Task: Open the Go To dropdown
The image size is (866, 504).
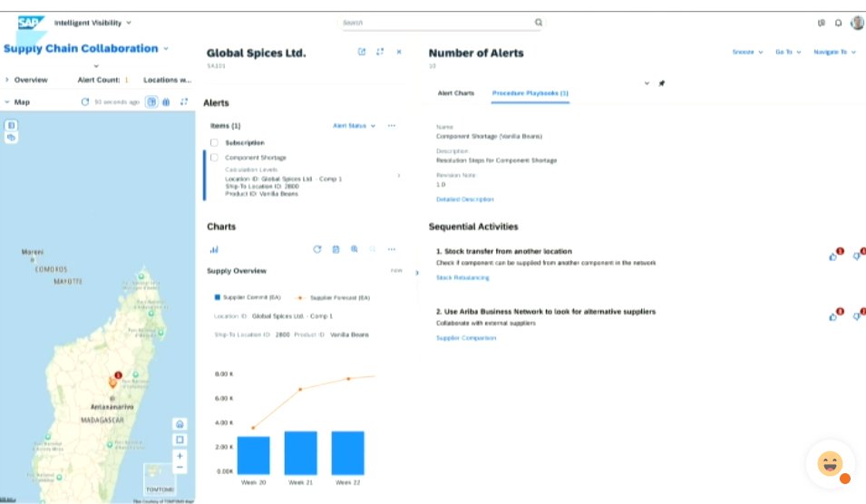Action: click(788, 52)
